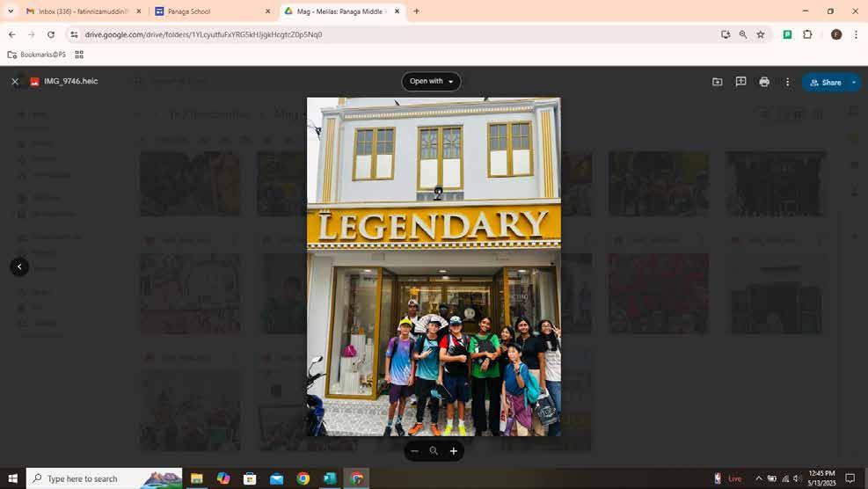Open Copilot from the taskbar
Image resolution: width=868 pixels, height=489 pixels.
[223, 478]
